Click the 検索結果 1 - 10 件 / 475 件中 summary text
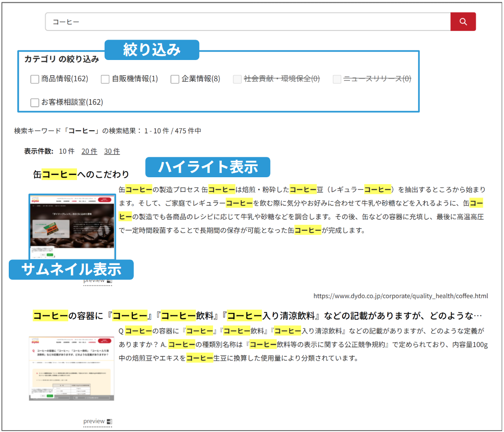This screenshot has height=432, width=504. [108, 131]
